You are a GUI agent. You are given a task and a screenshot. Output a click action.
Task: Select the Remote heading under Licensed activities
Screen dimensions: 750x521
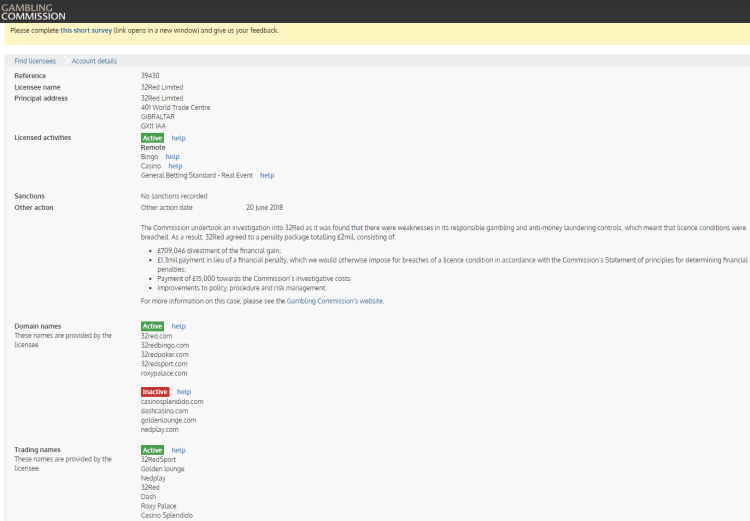click(153, 148)
